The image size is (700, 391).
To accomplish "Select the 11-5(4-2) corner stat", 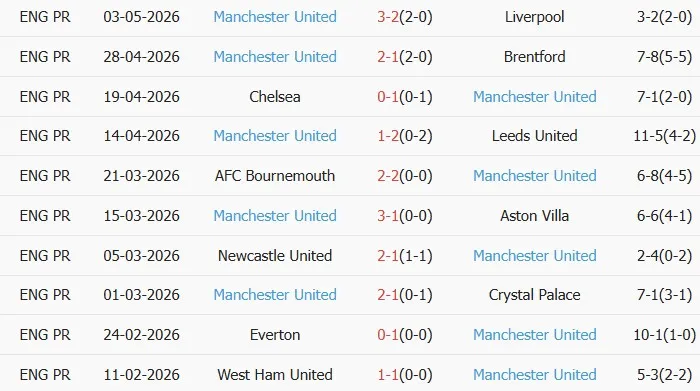I will [664, 136].
